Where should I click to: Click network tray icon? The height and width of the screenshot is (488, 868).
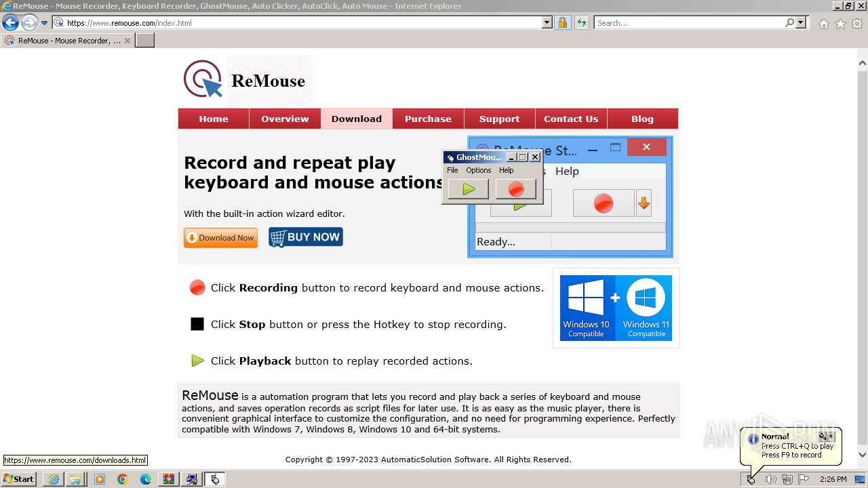click(787, 479)
